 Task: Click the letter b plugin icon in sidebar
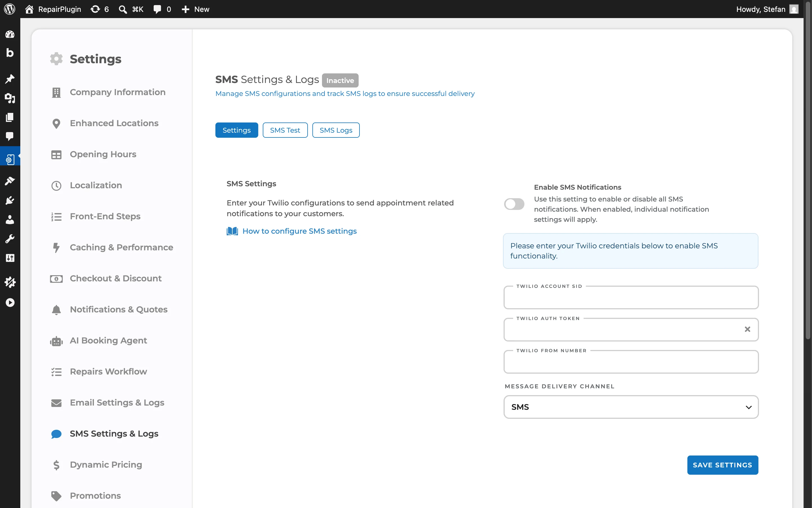tap(10, 53)
